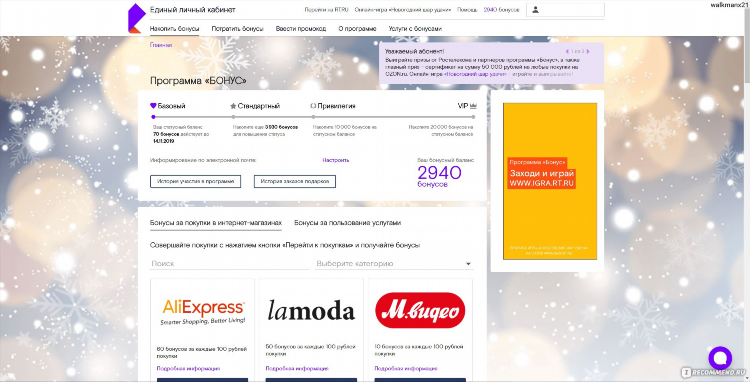The width and height of the screenshot is (750, 382).
Task: Open the purple chat bubble widget
Action: point(720,358)
